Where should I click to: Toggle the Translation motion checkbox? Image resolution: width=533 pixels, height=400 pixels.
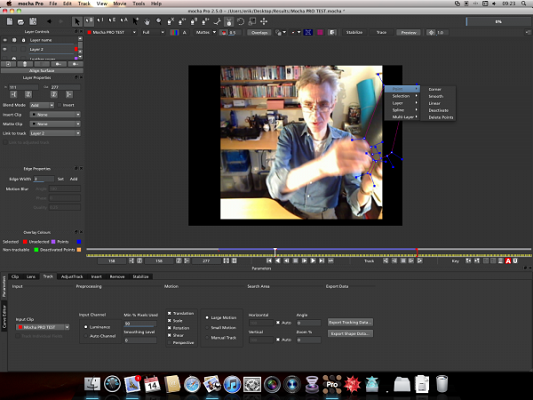tap(169, 313)
